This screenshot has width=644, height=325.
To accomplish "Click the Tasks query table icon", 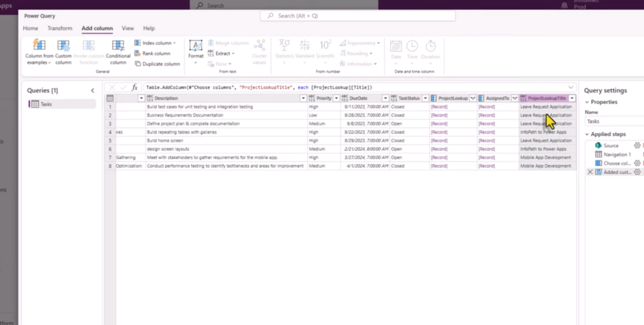I will point(35,104).
